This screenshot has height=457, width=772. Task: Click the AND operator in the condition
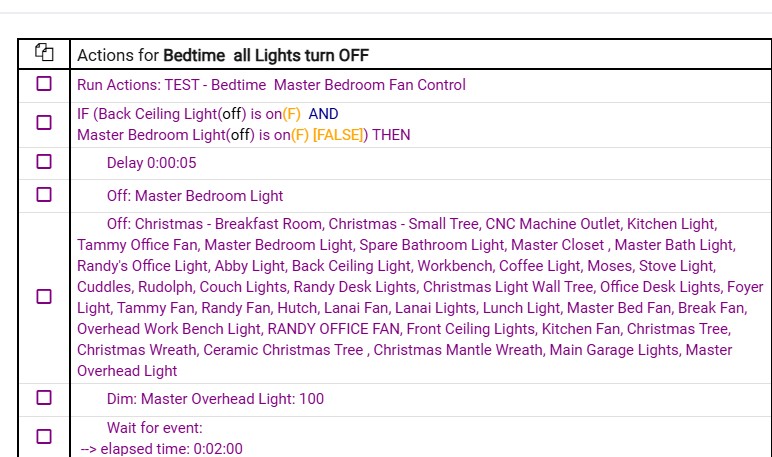tap(323, 114)
